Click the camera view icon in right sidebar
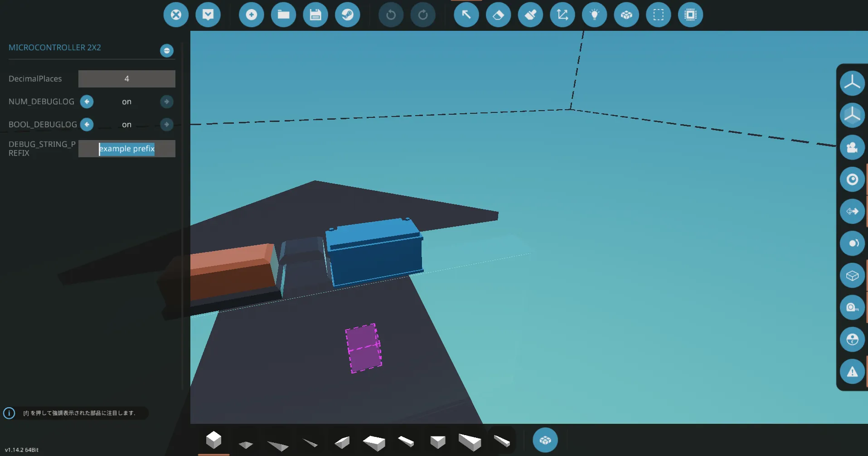Image resolution: width=868 pixels, height=456 pixels. tap(852, 147)
